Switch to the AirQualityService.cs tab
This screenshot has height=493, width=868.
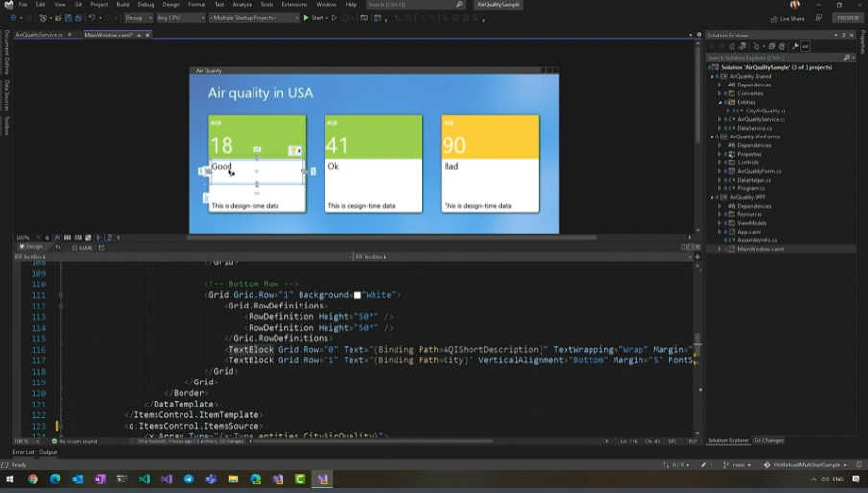pyautogui.click(x=39, y=35)
